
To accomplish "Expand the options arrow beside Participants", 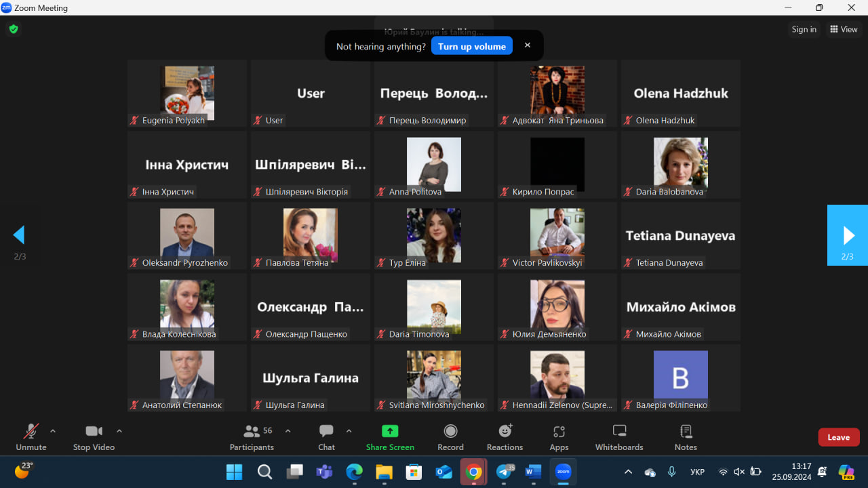I will pyautogui.click(x=288, y=430).
